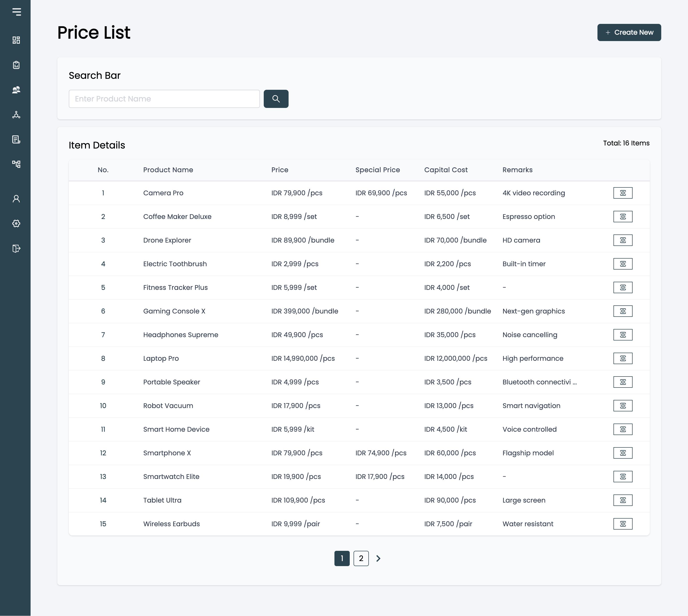688x616 pixels.
Task: View details of Laptop Pro row
Action: pyautogui.click(x=623, y=358)
